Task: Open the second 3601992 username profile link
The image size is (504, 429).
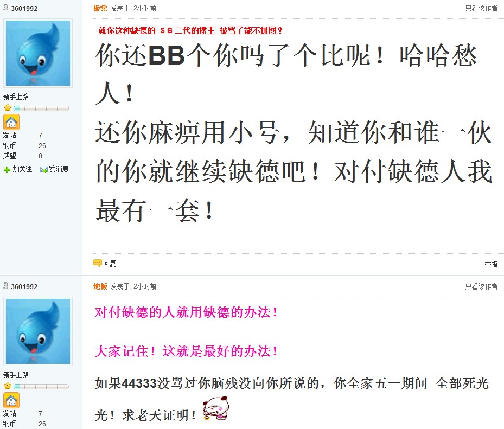Action: point(24,287)
